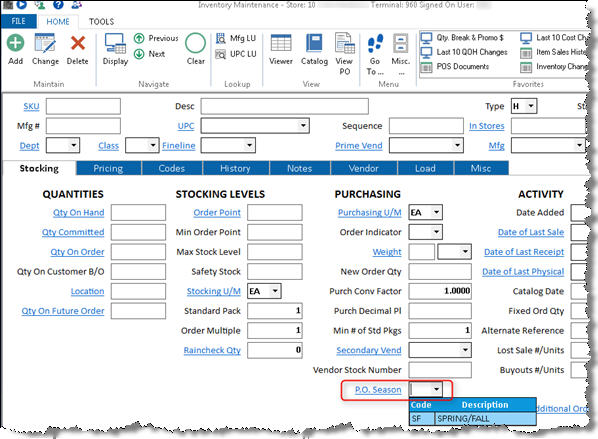This screenshot has width=598, height=439.
Task: Open the Load tab
Action: (x=426, y=168)
